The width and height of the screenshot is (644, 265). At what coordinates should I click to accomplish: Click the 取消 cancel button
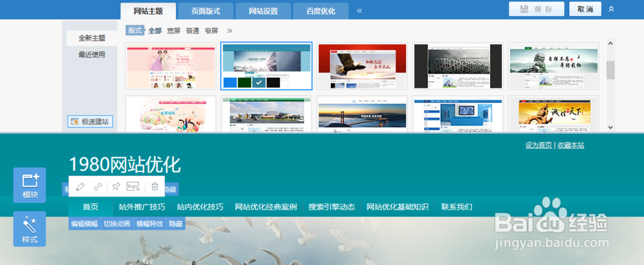(x=585, y=9)
